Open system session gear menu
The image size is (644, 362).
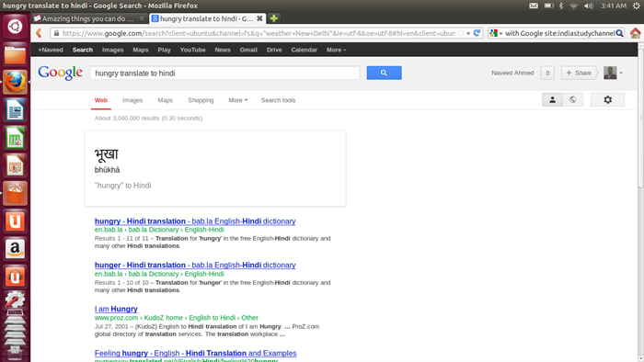637,6
